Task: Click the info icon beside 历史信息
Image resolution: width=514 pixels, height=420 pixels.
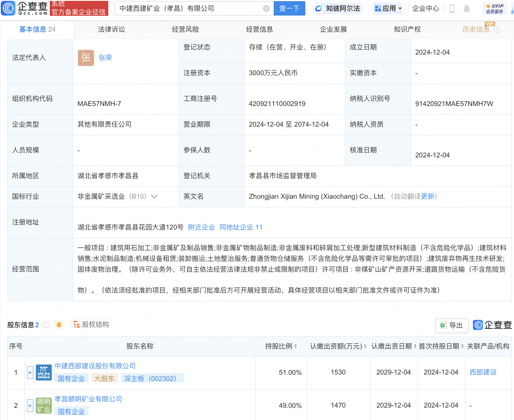Action: [497, 30]
